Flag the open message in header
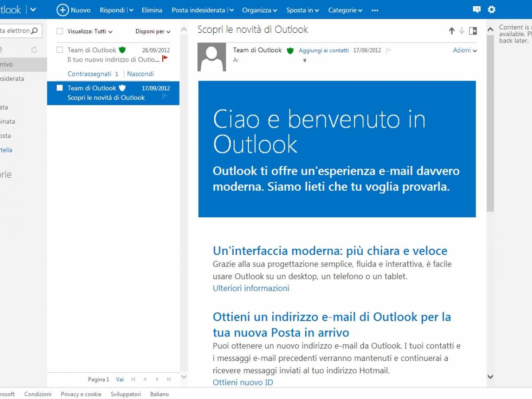The image size is (532, 399). point(389,51)
